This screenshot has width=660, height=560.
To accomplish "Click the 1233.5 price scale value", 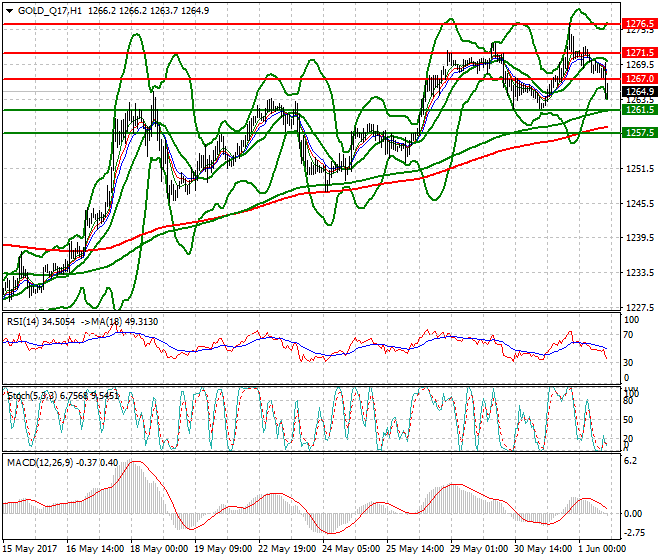I will pyautogui.click(x=640, y=273).
